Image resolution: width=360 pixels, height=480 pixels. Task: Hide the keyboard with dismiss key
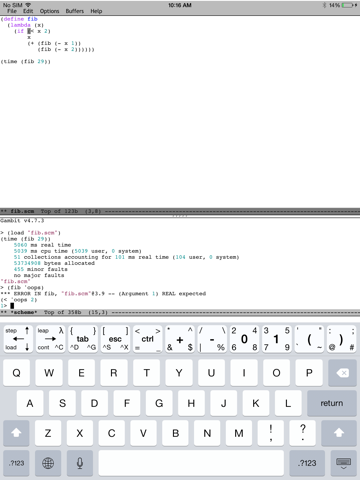343,463
